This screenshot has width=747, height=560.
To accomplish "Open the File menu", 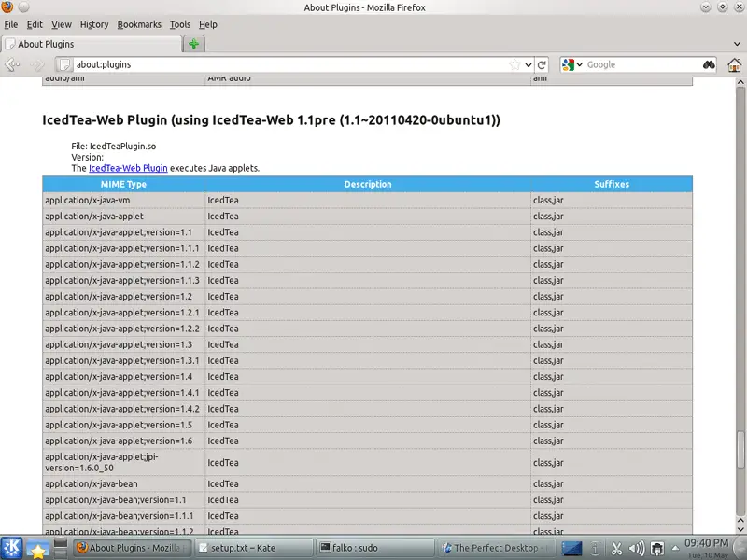I will 11,24.
